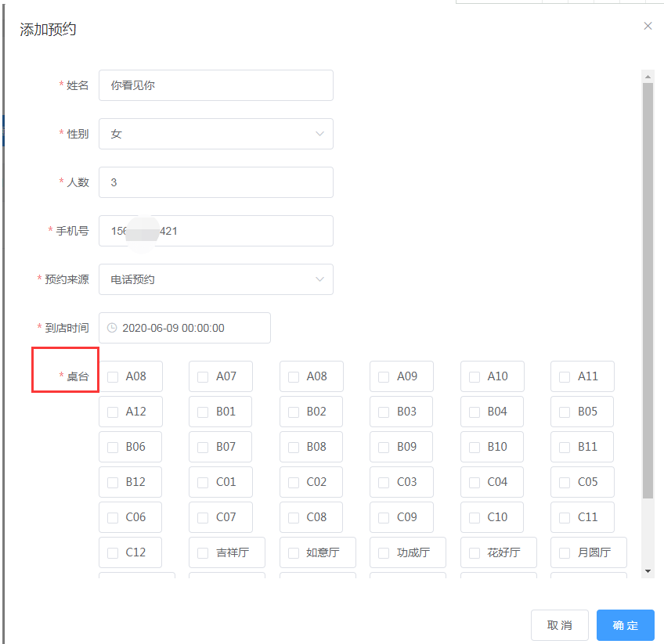Check the A07 table checkbox
This screenshot has width=664, height=644.
203,377
